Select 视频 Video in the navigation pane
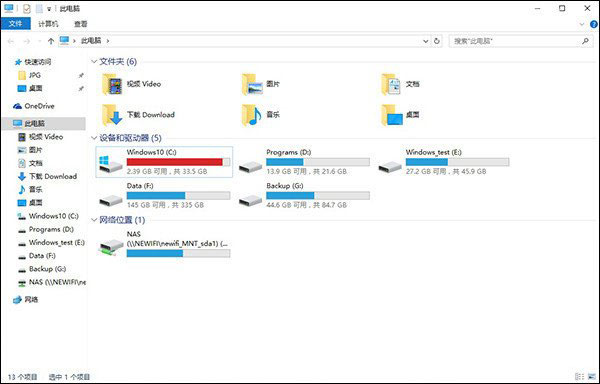600x384 pixels. [x=46, y=137]
